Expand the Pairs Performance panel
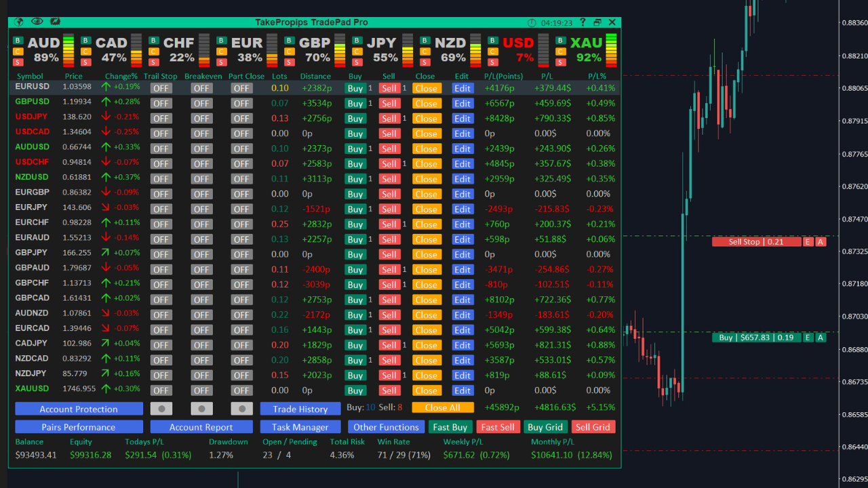868x488 pixels. [79, 427]
